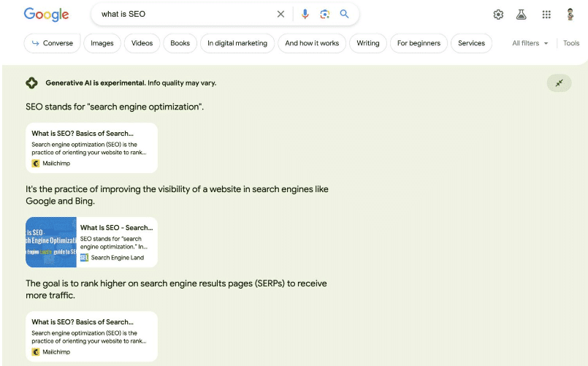This screenshot has width=588, height=366.
Task: Collapse the generative AI panel
Action: tap(559, 83)
